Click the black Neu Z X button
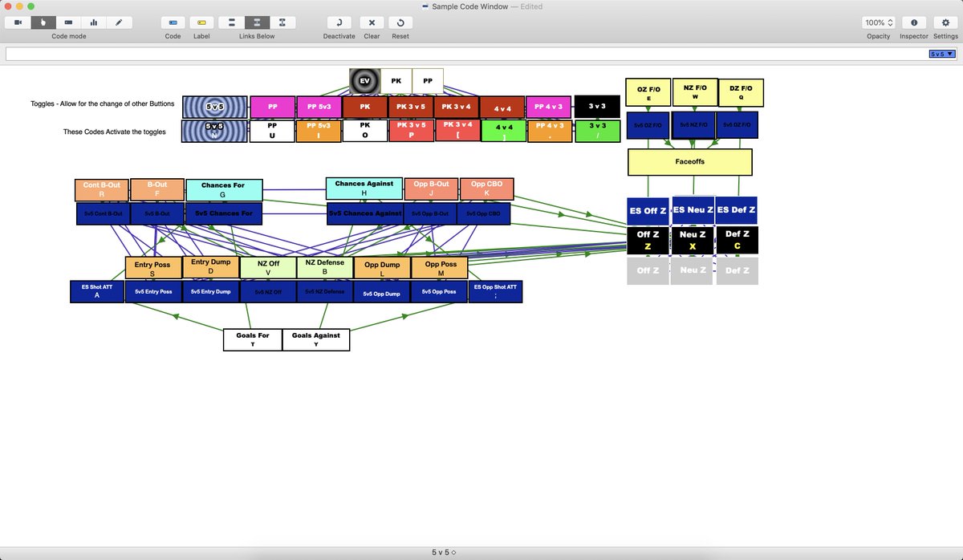Image resolution: width=963 pixels, height=560 pixels. click(693, 240)
